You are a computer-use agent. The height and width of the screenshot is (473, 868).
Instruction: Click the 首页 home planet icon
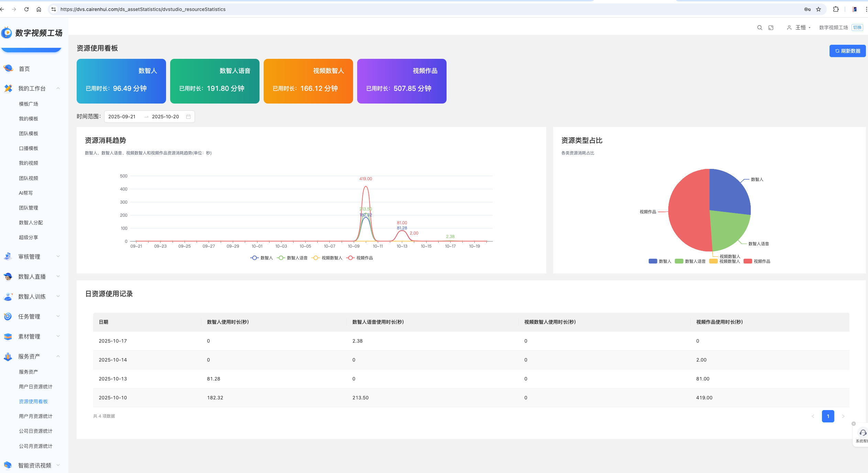click(x=8, y=68)
